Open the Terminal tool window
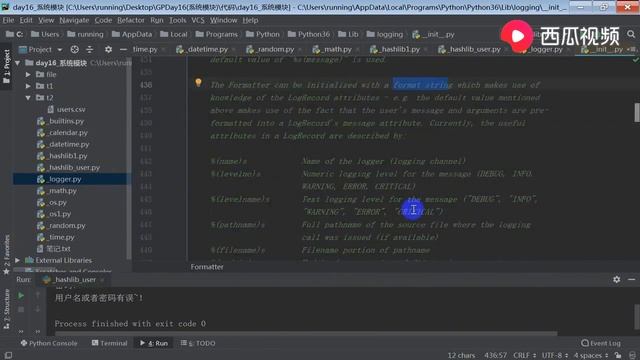Viewport: 640px width, 360px height. point(109,343)
